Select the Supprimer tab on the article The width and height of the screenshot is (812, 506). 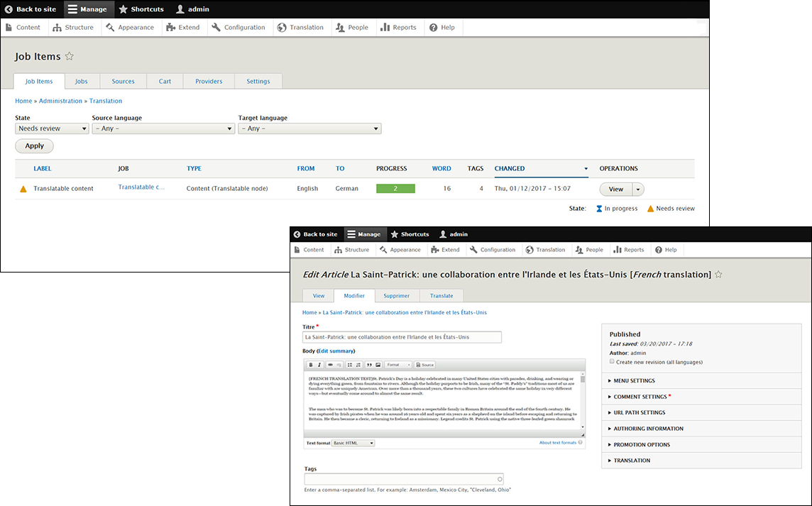click(x=396, y=296)
